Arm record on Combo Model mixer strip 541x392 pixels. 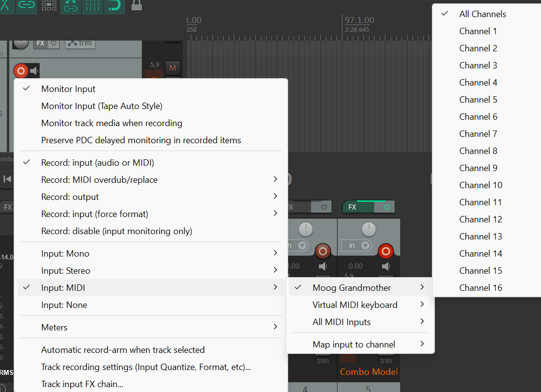point(386,251)
